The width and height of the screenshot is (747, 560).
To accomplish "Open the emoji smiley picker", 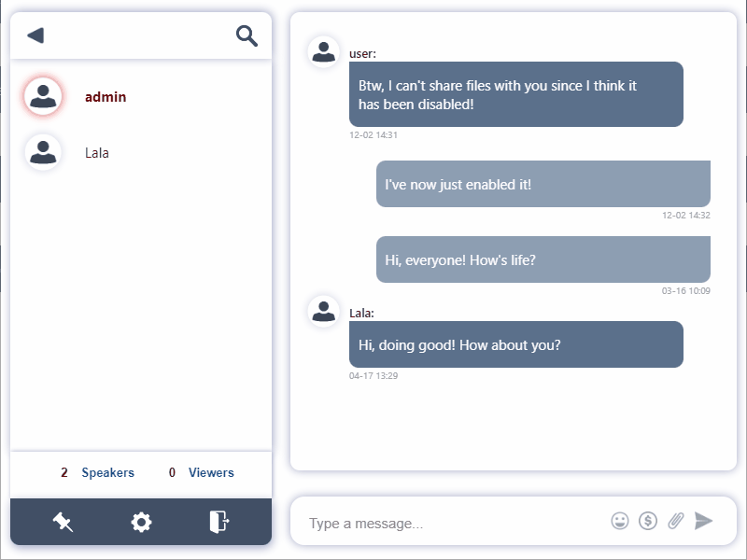I will tap(620, 521).
